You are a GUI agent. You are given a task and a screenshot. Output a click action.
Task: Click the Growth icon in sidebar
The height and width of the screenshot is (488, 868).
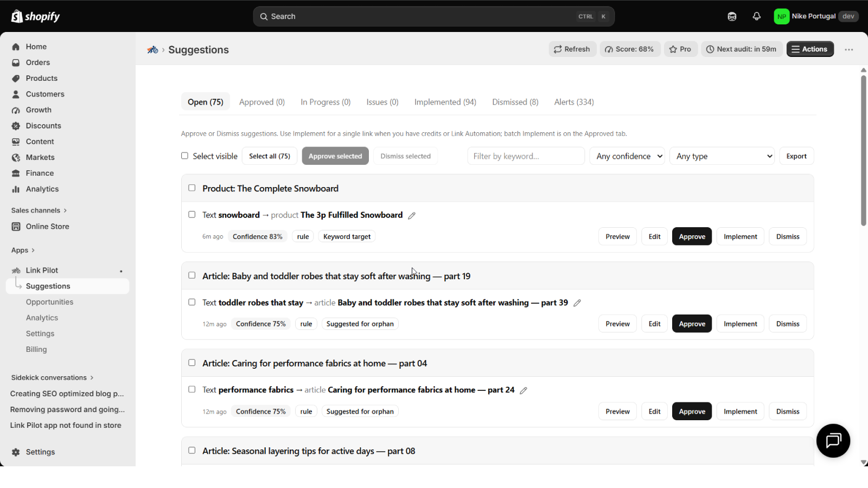pos(16,110)
